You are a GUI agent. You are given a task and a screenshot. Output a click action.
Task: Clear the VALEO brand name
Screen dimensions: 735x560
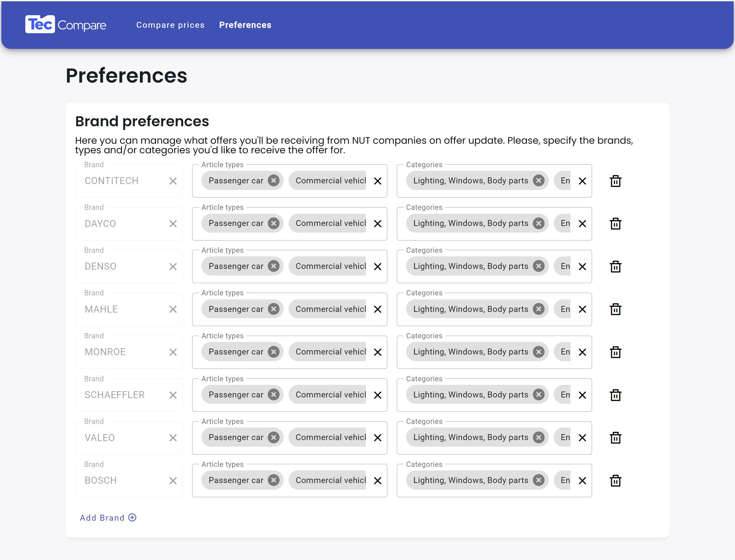[x=173, y=438]
